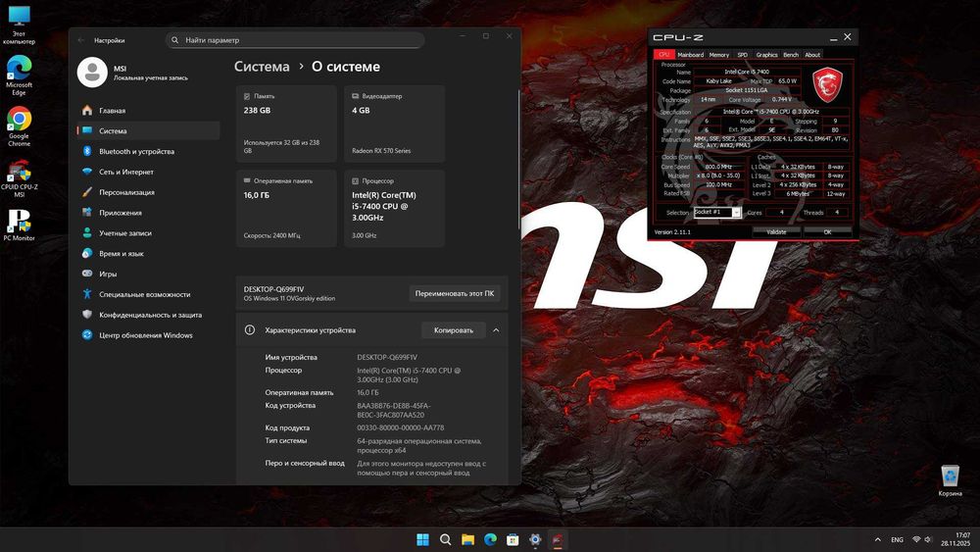Open PC Monitor desktop shortcut
Screen dimensions: 980x552
pyautogui.click(x=19, y=226)
